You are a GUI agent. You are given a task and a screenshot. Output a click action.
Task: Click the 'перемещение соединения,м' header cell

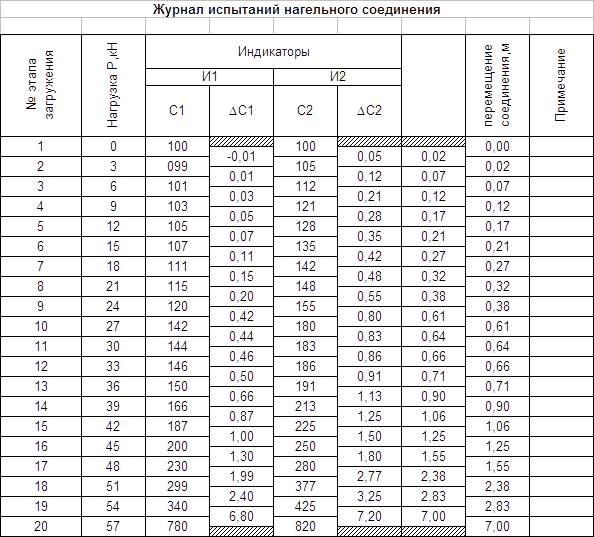pyautogui.click(x=497, y=86)
